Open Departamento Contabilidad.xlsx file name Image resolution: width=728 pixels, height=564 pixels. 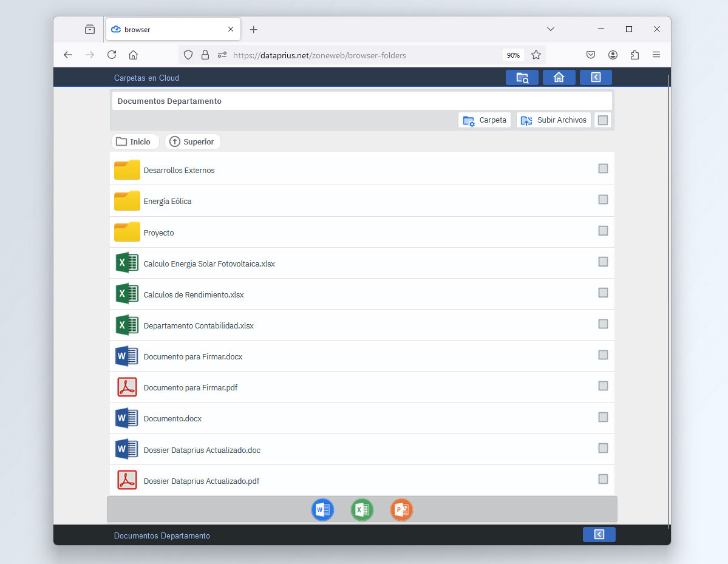(199, 326)
